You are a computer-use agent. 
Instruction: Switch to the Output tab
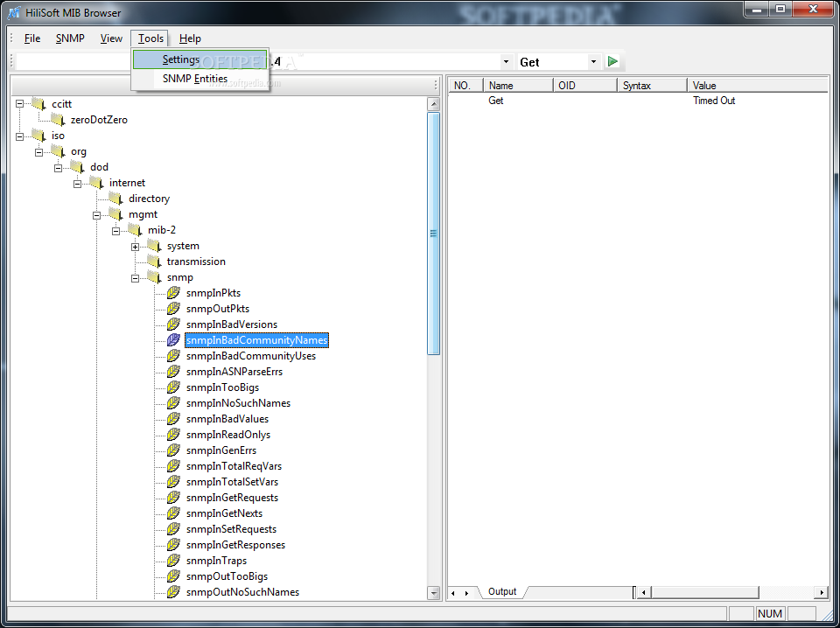502,591
